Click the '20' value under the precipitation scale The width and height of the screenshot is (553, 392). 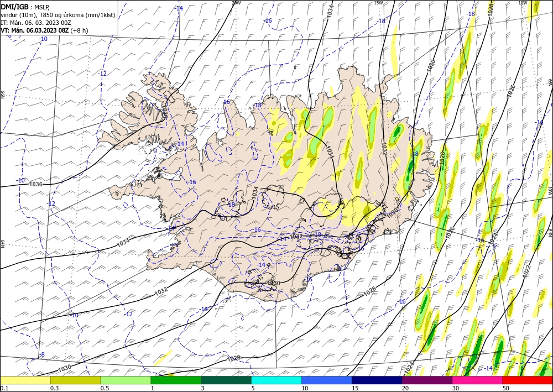point(405,388)
